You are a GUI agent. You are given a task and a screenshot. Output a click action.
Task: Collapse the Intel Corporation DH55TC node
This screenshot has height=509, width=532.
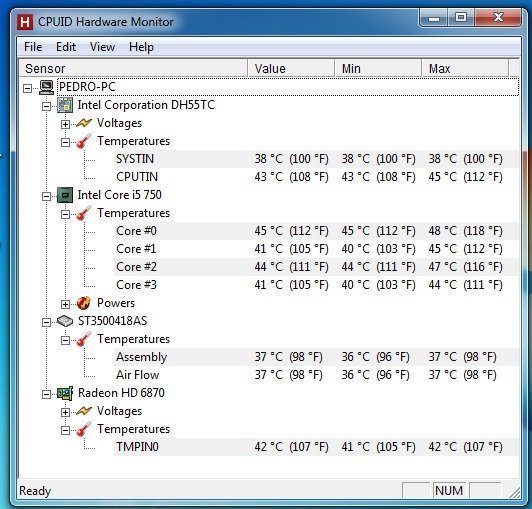[x=46, y=107]
